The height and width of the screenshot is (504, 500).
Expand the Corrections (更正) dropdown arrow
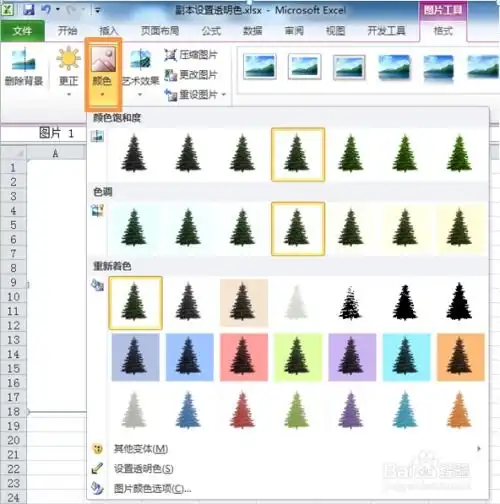(69, 95)
